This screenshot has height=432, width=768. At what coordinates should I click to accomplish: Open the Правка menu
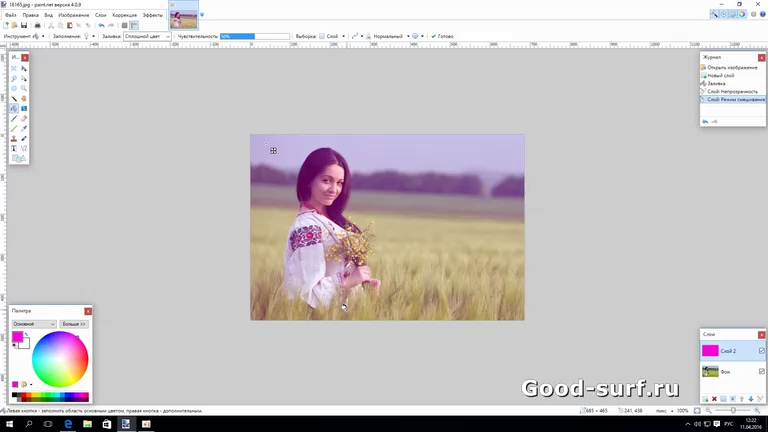(x=30, y=15)
